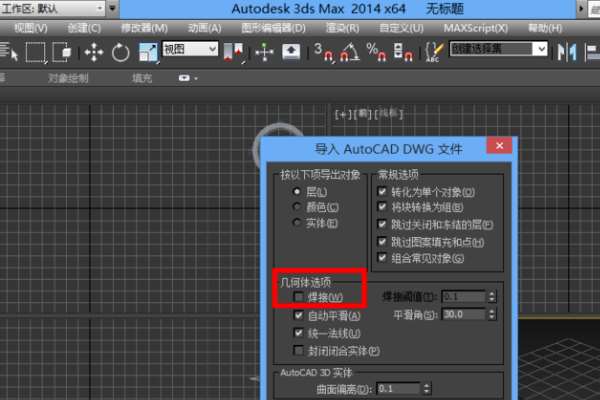Toggle 封闭闭合实体(P) checkbox
The image size is (600, 400).
[x=298, y=350]
